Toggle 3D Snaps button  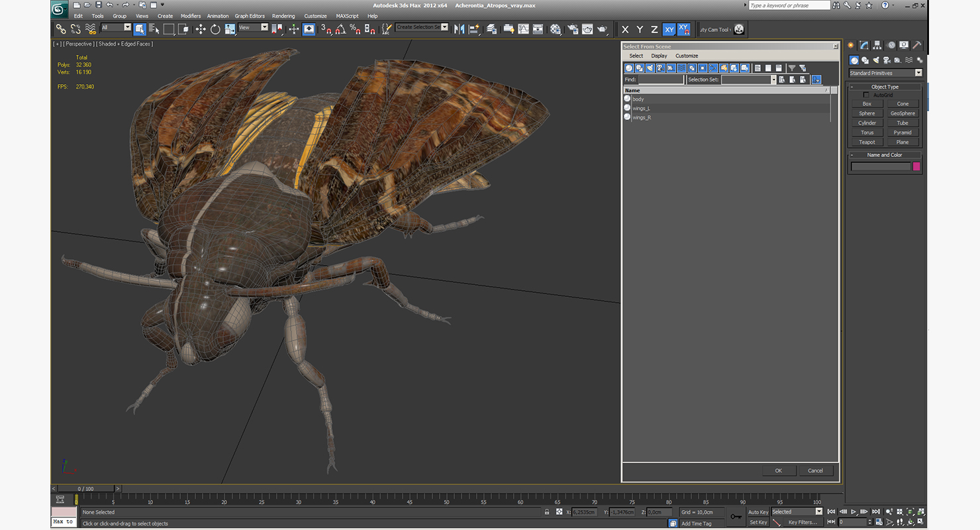[x=325, y=29]
